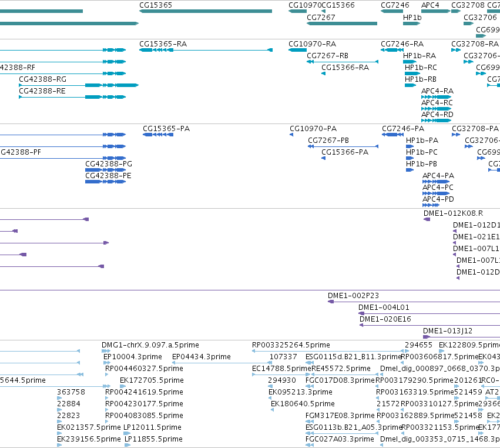Open protein CG7246-PA label
Screen dimensions: 500x448
click(403, 129)
